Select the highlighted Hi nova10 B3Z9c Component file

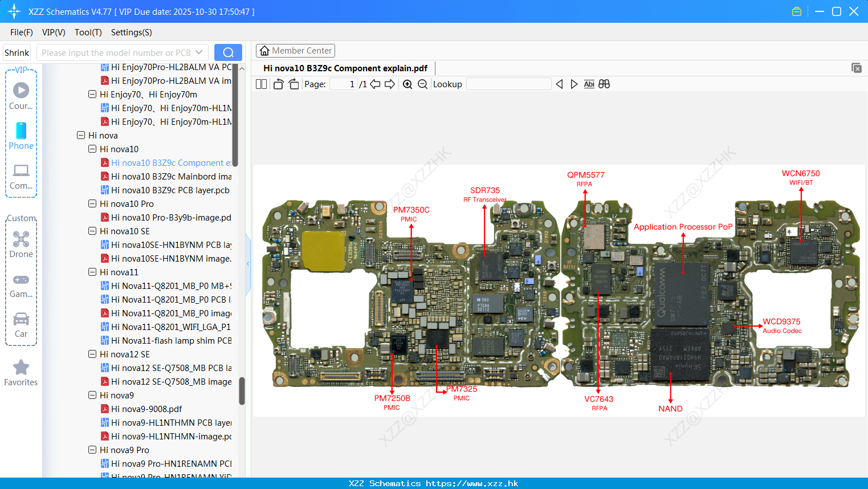coord(166,163)
